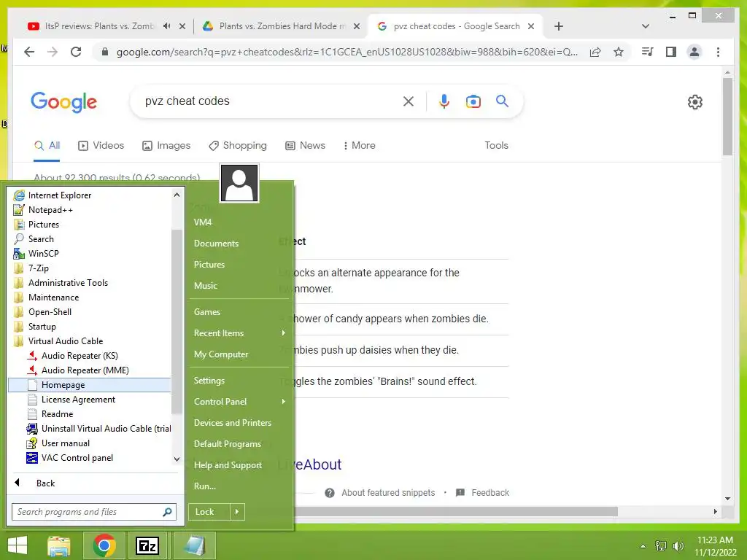Click the pvz cheat codes search field
This screenshot has height=560, width=747.
(269, 101)
